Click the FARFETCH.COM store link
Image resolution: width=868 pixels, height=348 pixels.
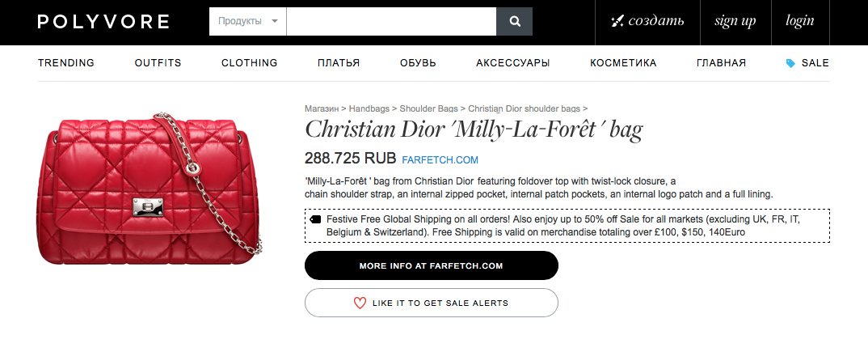[440, 160]
